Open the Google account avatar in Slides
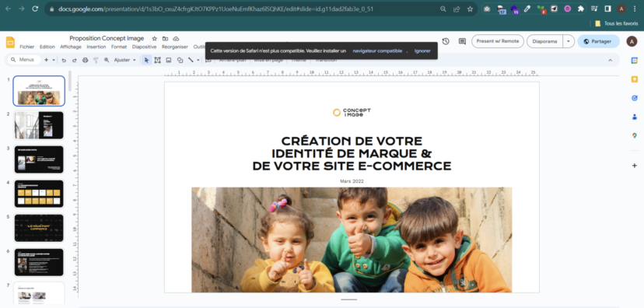The image size is (644, 308). pos(632,41)
